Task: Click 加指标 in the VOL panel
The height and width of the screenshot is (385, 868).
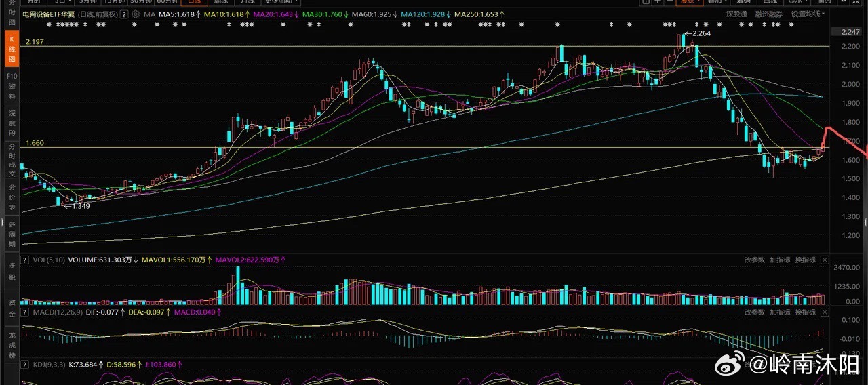Action: [x=780, y=260]
